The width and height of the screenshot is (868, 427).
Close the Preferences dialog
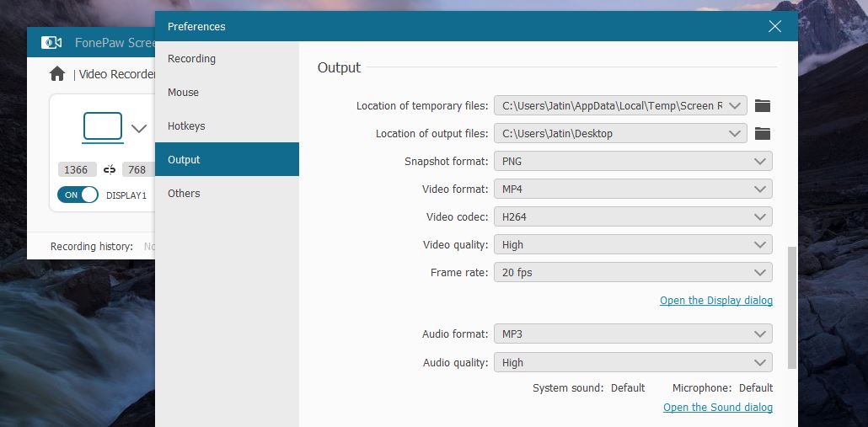(774, 26)
